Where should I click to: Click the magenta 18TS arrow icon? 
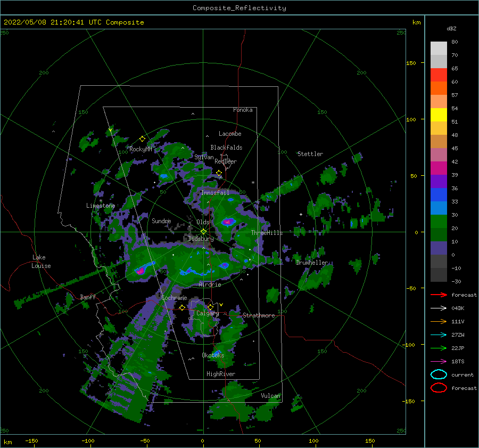(439, 362)
